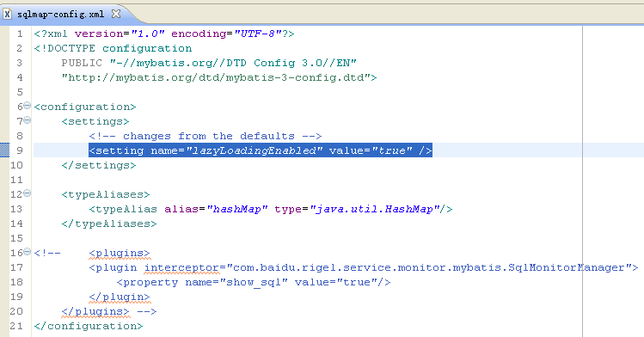Viewport: 644px width, 337px height.
Task: Click the mybatis DTD Config 3.0 public identifier
Action: pyautogui.click(x=233, y=63)
